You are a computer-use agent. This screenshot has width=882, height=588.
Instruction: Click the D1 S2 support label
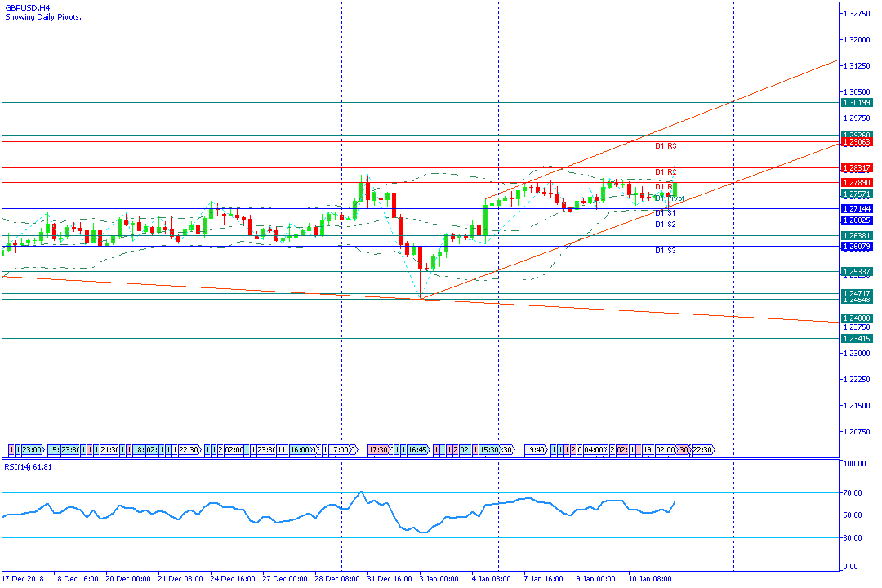point(666,225)
